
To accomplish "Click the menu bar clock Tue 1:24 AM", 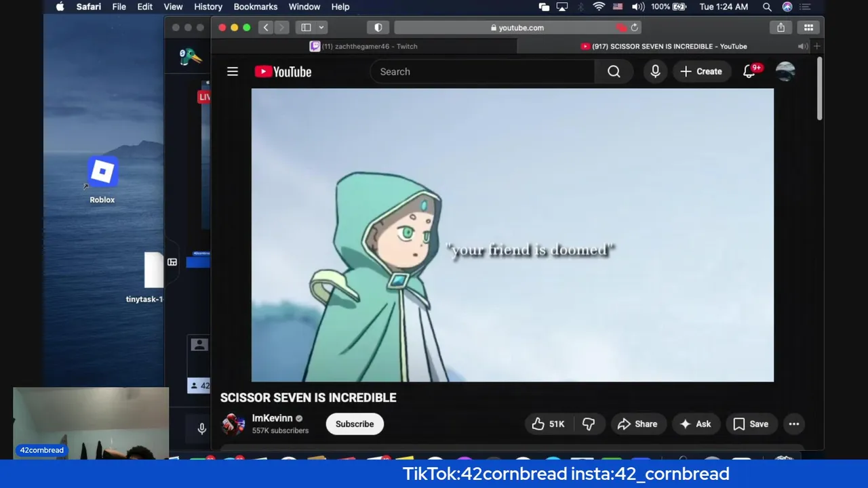I will [x=724, y=7].
